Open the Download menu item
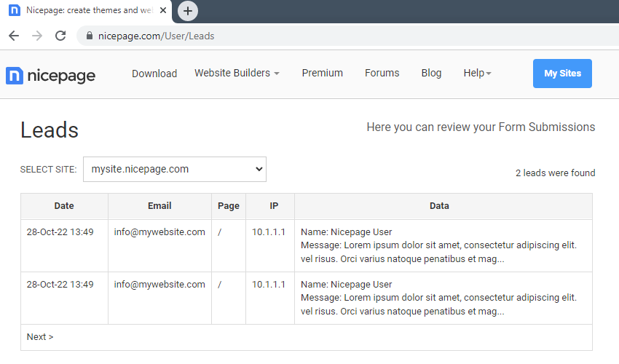 pyautogui.click(x=154, y=74)
